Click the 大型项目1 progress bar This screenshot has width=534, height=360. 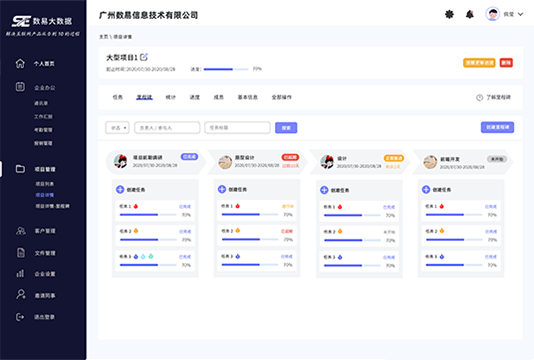(x=226, y=69)
